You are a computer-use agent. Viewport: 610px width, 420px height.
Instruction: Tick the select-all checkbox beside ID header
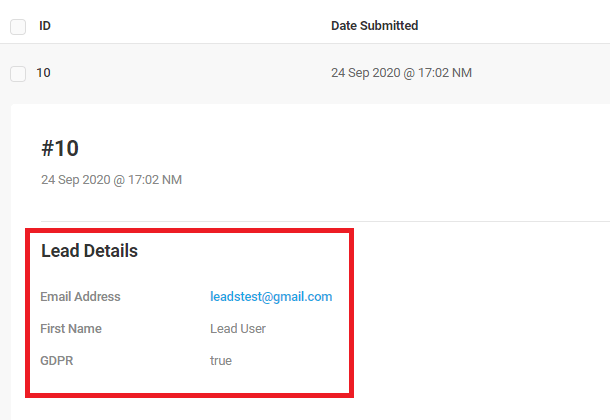(18, 27)
